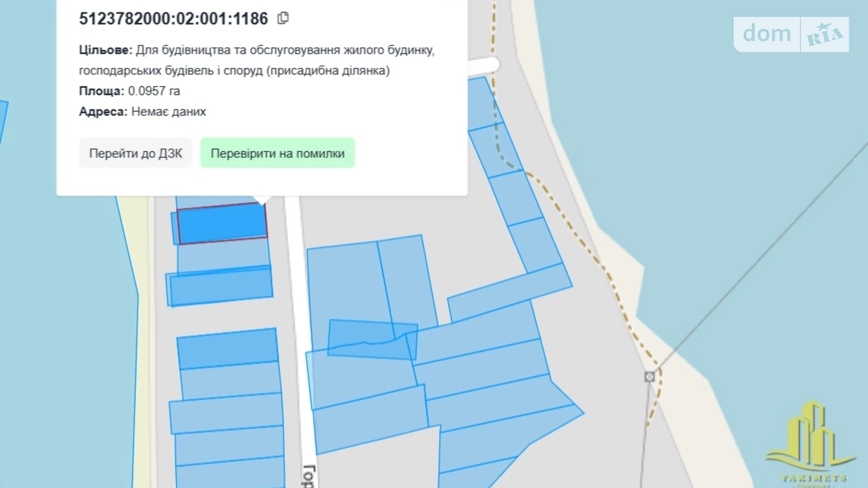Click the 'Немає даних' address text
This screenshot has height=488, width=868.
click(168, 112)
